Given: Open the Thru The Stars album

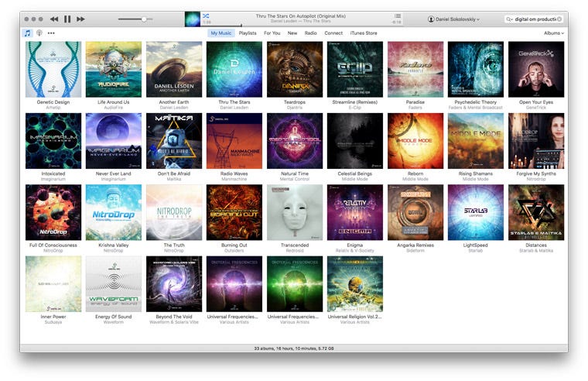Looking at the screenshot, I should pos(234,70).
